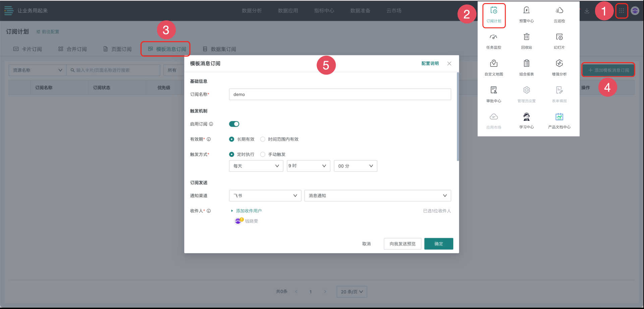The image size is (644, 309).
Task: Click the 订阅名称 input field containing demo
Action: [339, 94]
